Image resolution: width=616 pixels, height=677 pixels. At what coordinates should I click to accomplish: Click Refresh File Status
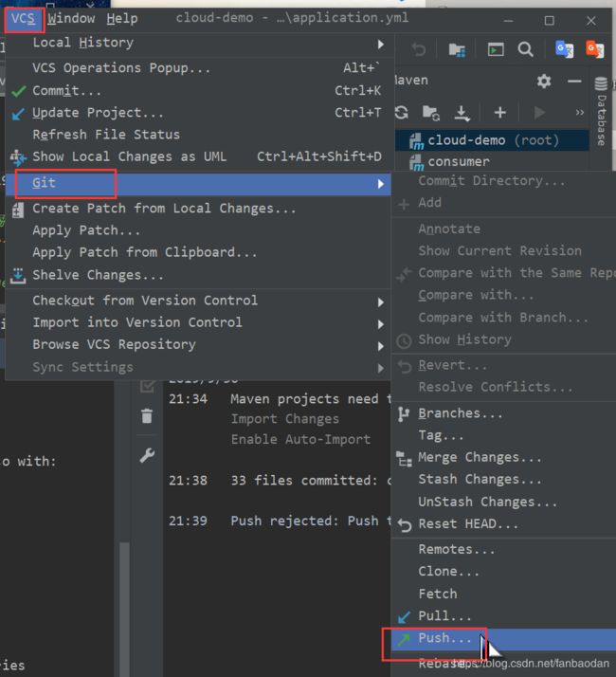[x=198, y=135]
